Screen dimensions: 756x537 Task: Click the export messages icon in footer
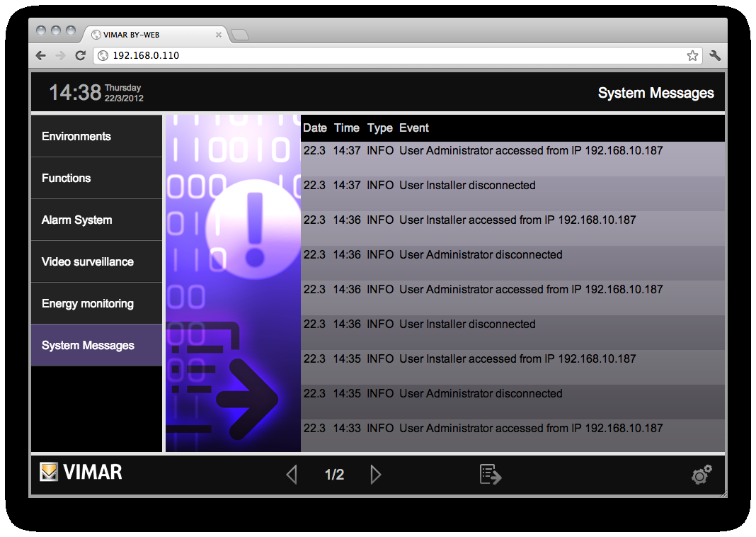click(491, 474)
